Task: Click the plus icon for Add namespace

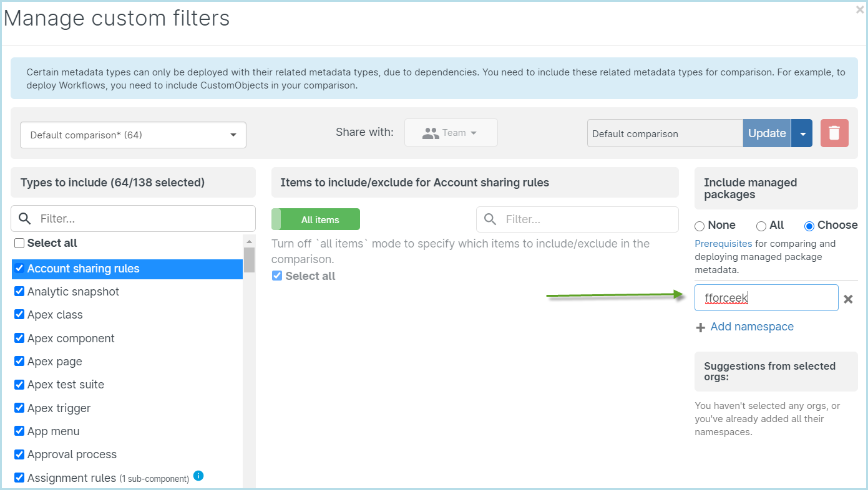Action: pos(701,327)
